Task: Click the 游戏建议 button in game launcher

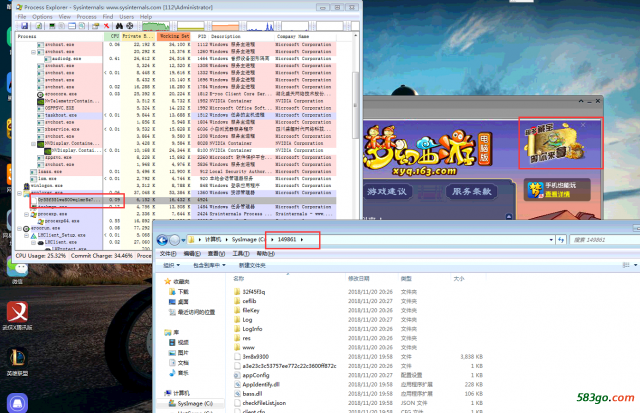Action: 387,191
